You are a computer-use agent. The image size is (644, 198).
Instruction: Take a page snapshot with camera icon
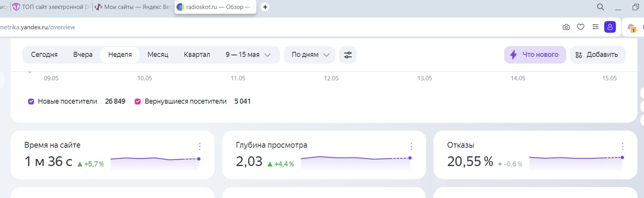[566, 27]
